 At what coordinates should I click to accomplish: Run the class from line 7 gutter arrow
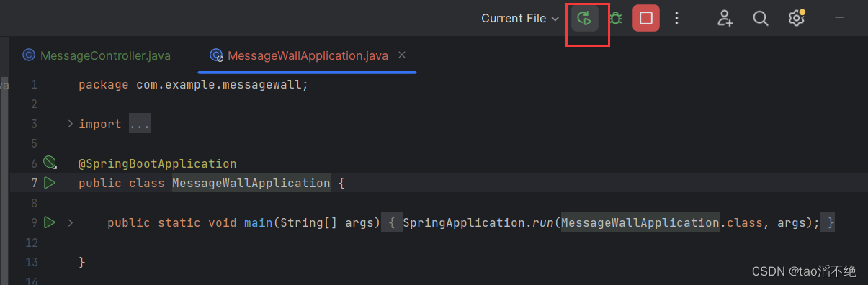pyautogui.click(x=50, y=183)
